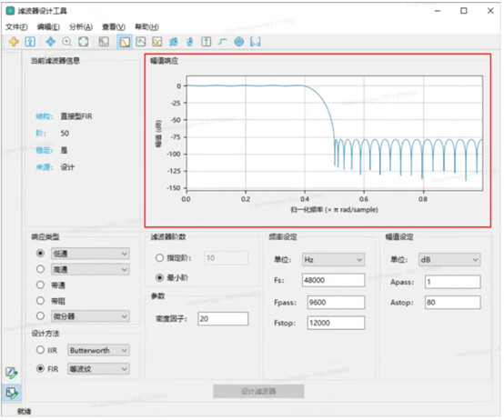The height and width of the screenshot is (420, 504).
Task: Click the highlighted bottom sidebar design icon
Action: [x=12, y=393]
